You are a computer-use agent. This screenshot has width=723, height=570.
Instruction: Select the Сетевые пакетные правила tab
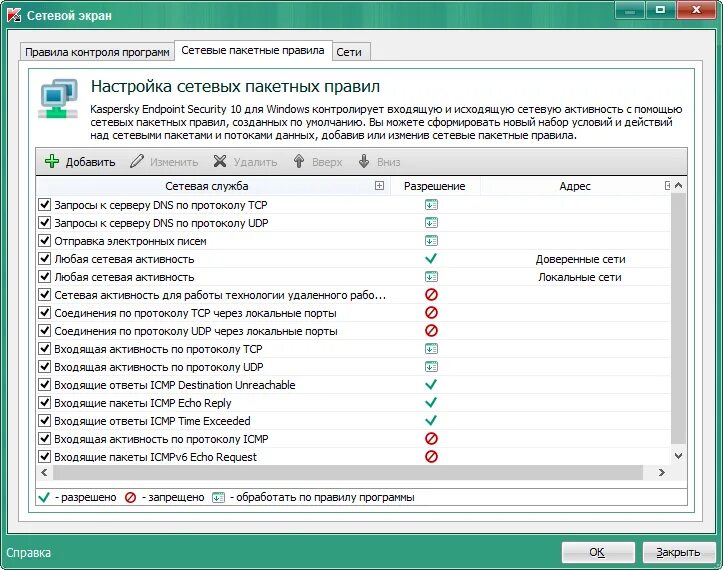click(253, 50)
